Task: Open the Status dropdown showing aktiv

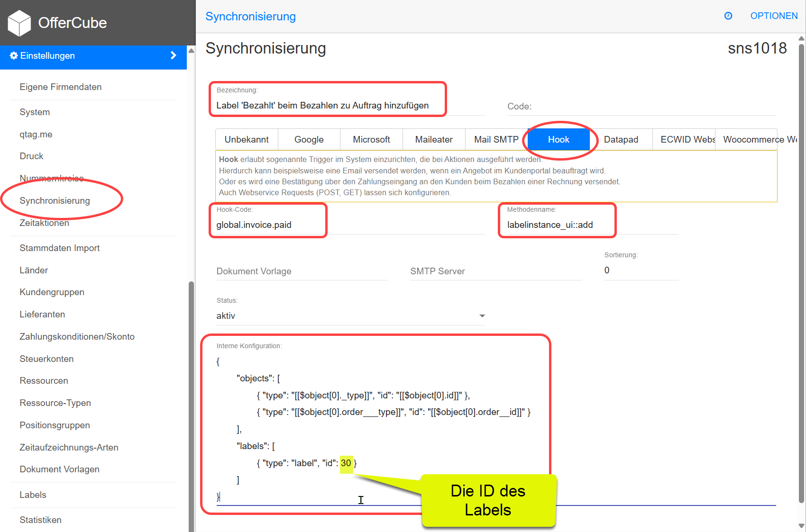Action: pos(350,316)
